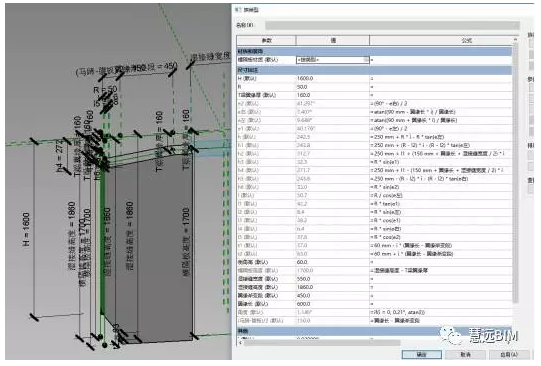Image resolution: width=541 pixels, height=366 pixels.
Task: Click the 应用(A) apply button
Action: pyautogui.click(x=509, y=354)
